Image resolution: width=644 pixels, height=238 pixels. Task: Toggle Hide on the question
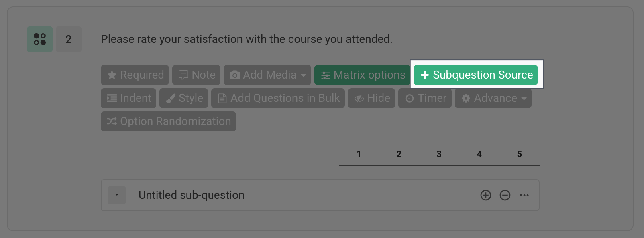pos(371,98)
